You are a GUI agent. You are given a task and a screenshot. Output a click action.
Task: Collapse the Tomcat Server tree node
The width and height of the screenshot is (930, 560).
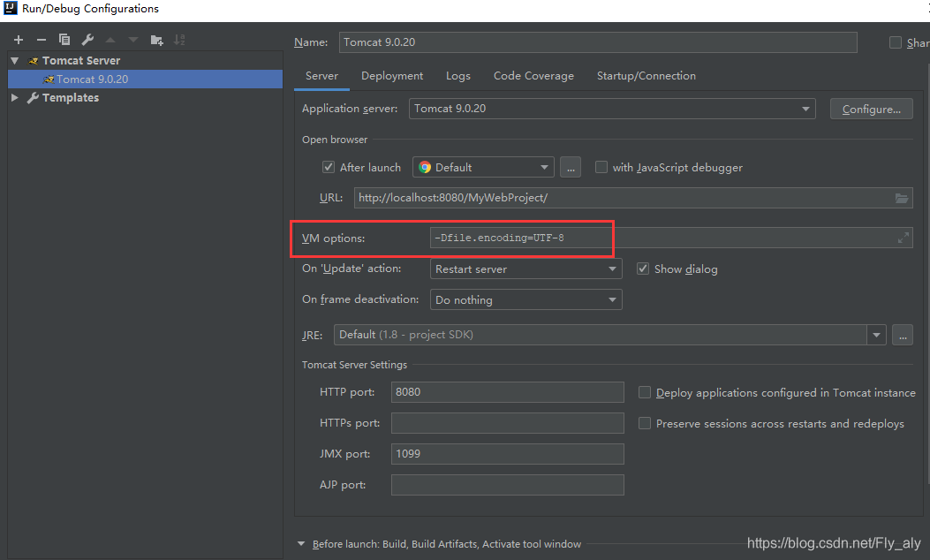[x=15, y=61]
